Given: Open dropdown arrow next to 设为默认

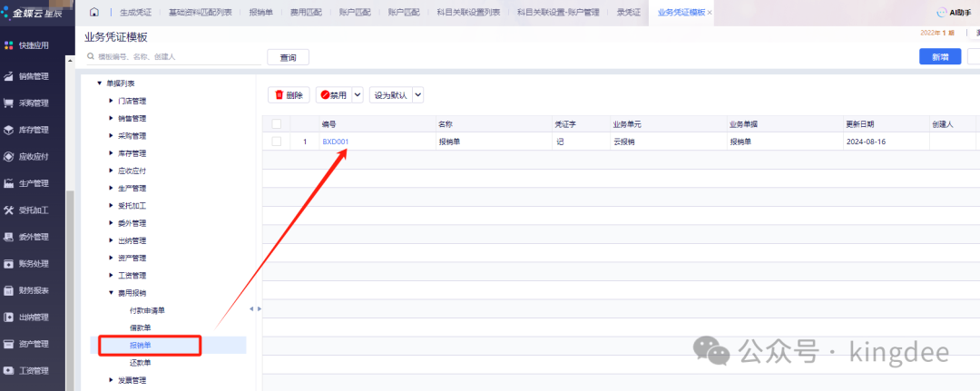Looking at the screenshot, I should tap(418, 94).
